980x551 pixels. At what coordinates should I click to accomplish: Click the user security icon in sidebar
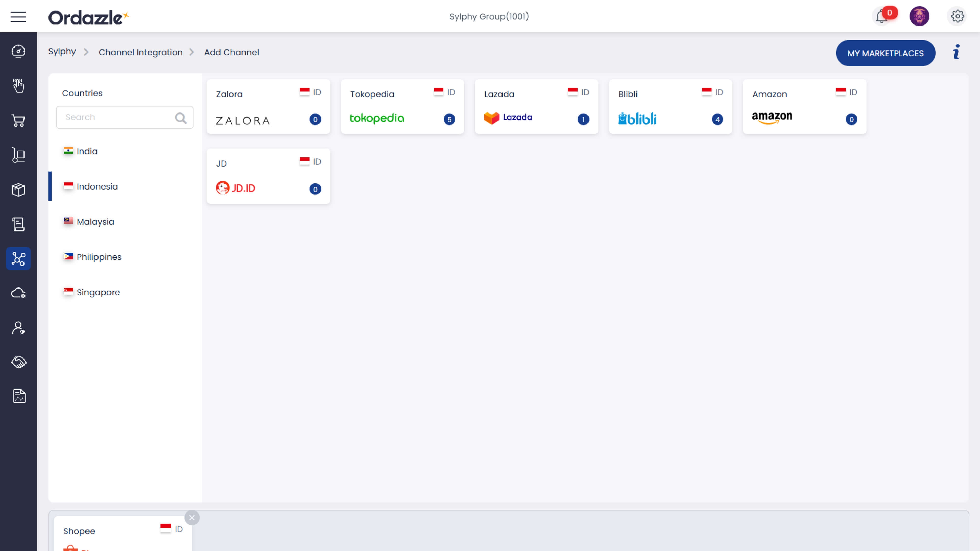pyautogui.click(x=18, y=328)
